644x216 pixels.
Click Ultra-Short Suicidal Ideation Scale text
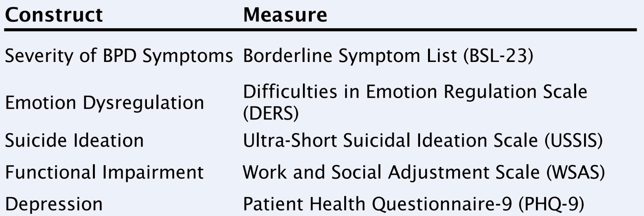coord(391,141)
